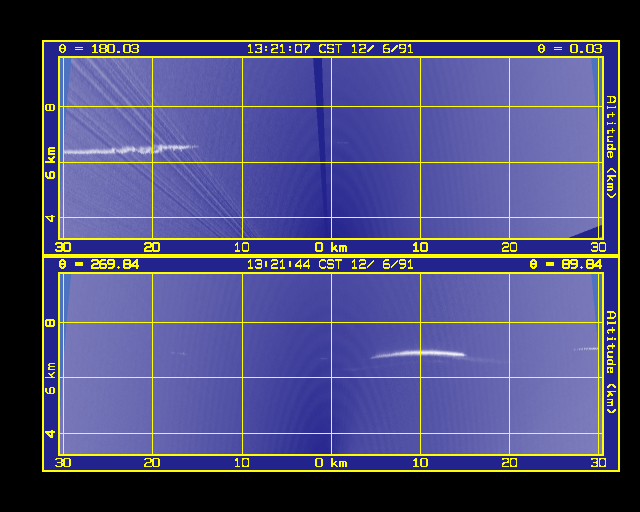Click the 30 range label under θ = 269.84 side
The width and height of the screenshot is (640, 512).
click(x=63, y=463)
